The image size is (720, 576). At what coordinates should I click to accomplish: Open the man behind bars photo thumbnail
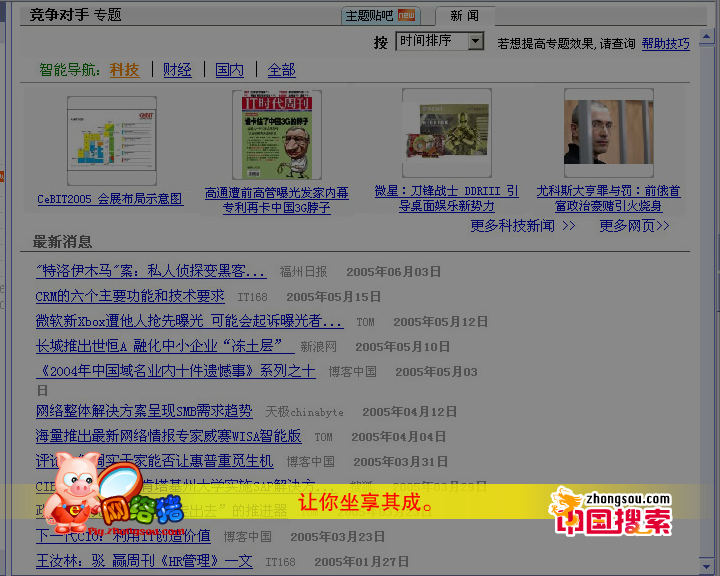608,133
